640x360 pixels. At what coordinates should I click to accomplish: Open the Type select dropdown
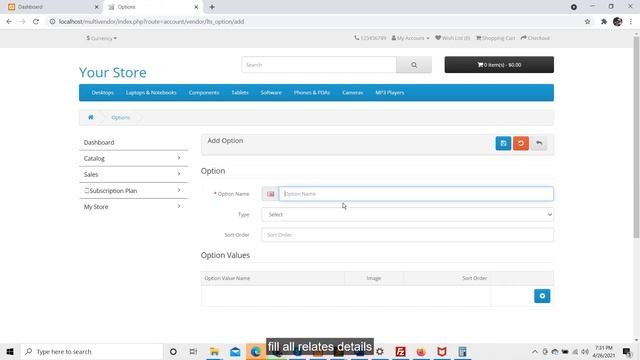(x=407, y=214)
